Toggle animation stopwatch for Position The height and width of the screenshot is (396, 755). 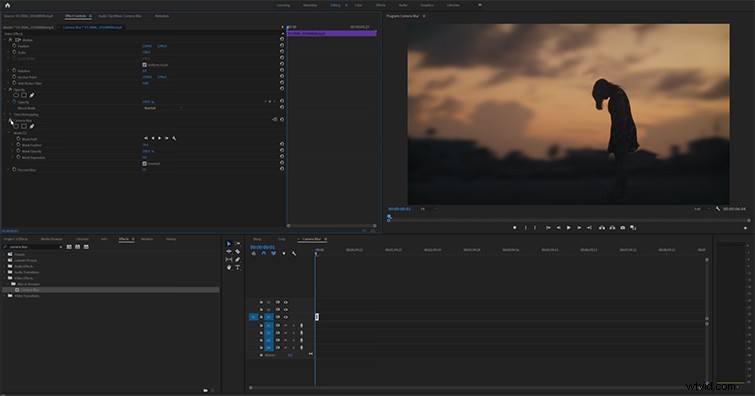click(14, 46)
